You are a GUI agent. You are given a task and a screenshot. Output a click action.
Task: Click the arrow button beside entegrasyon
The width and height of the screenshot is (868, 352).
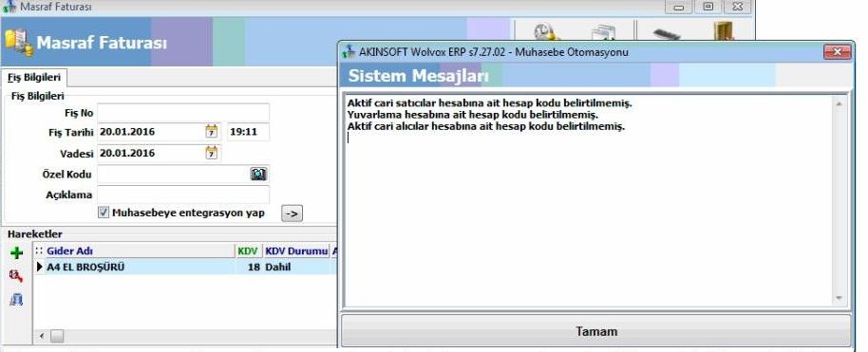[292, 213]
